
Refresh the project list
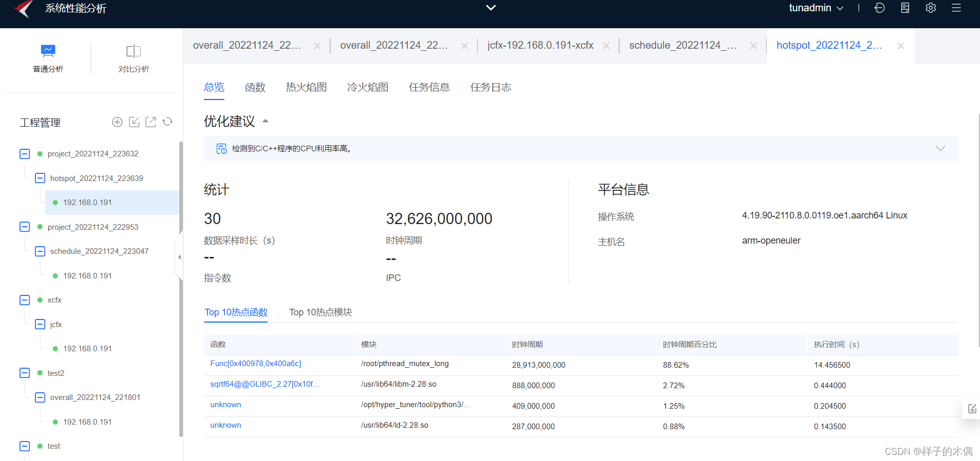click(x=168, y=122)
